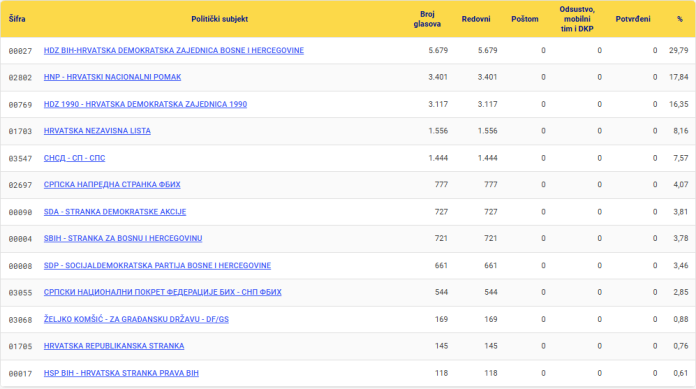696x389 pixels.
Task: Click the 3,46 percentage value
Action: point(681,266)
